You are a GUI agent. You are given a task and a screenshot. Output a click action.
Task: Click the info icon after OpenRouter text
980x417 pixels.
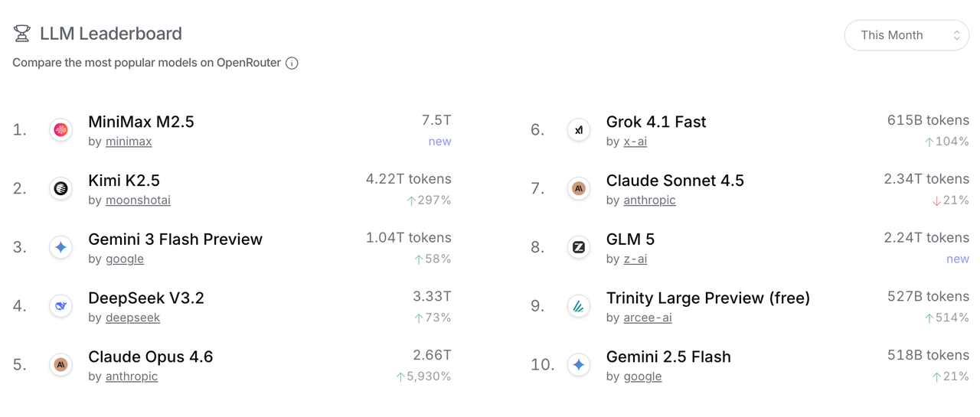coord(292,64)
